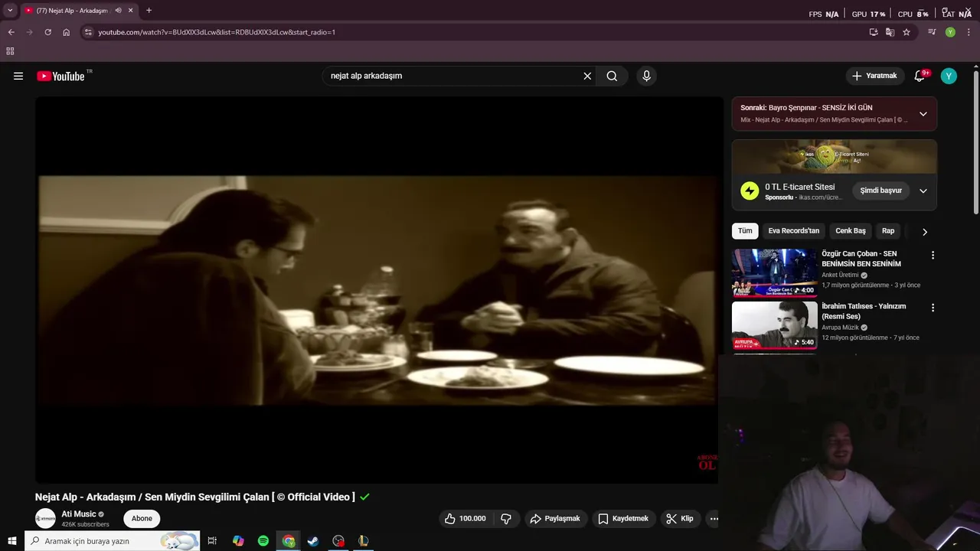Open YouTube notifications bell
The image size is (980, 551).
pos(920,76)
